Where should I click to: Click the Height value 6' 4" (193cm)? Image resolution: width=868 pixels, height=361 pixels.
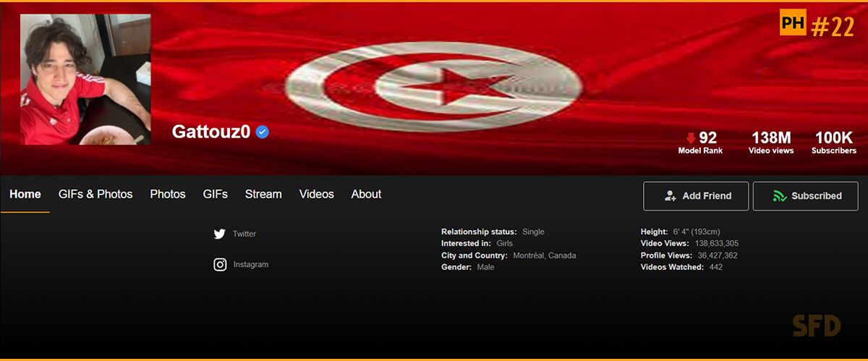pos(696,232)
